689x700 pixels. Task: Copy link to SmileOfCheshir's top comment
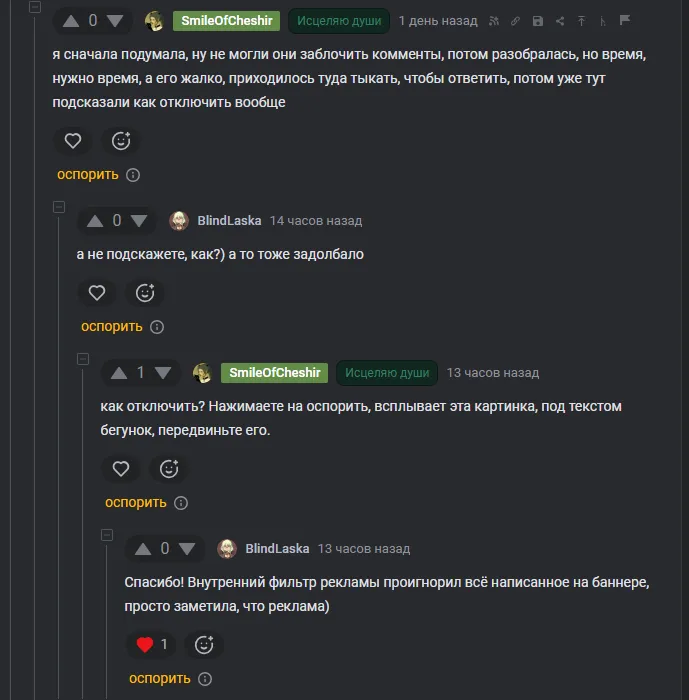pyautogui.click(x=515, y=21)
